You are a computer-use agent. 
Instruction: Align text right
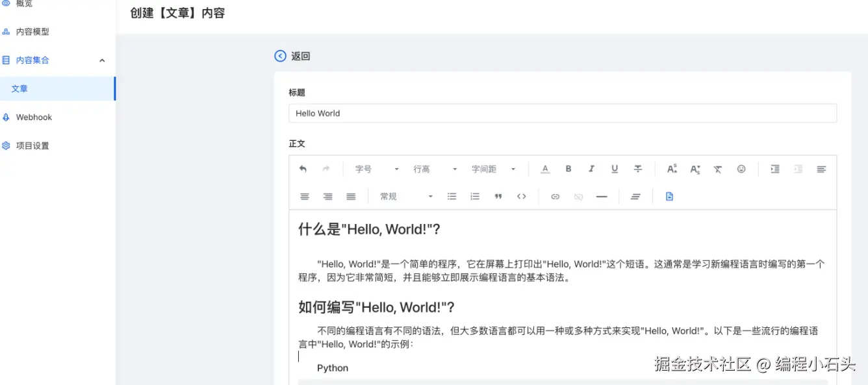(x=328, y=196)
